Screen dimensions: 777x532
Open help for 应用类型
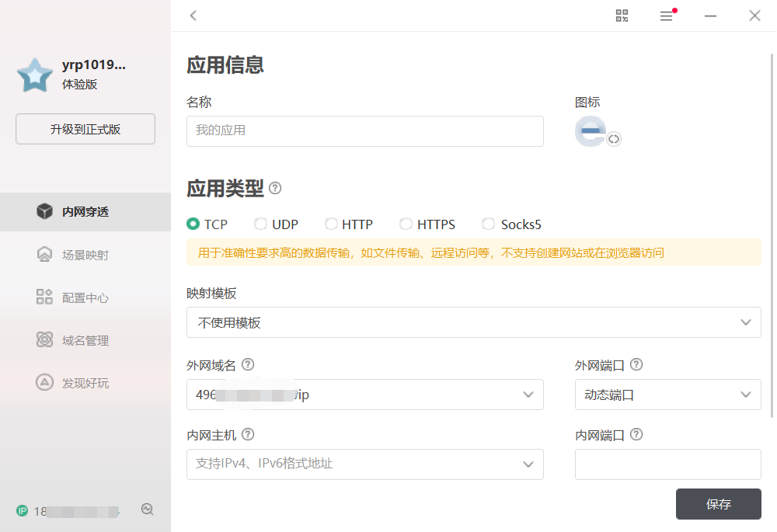(275, 188)
